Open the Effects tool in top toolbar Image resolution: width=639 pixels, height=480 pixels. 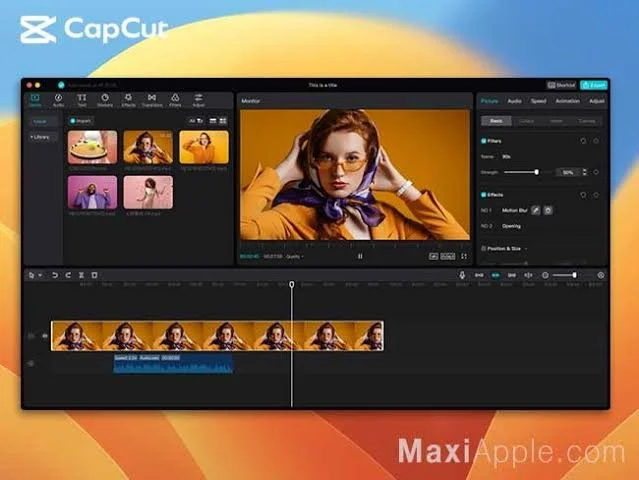[128, 98]
